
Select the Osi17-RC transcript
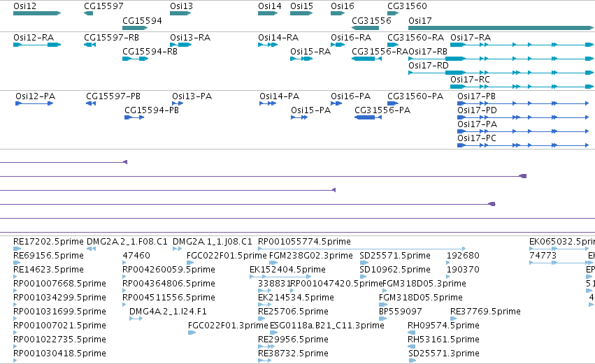522,87
